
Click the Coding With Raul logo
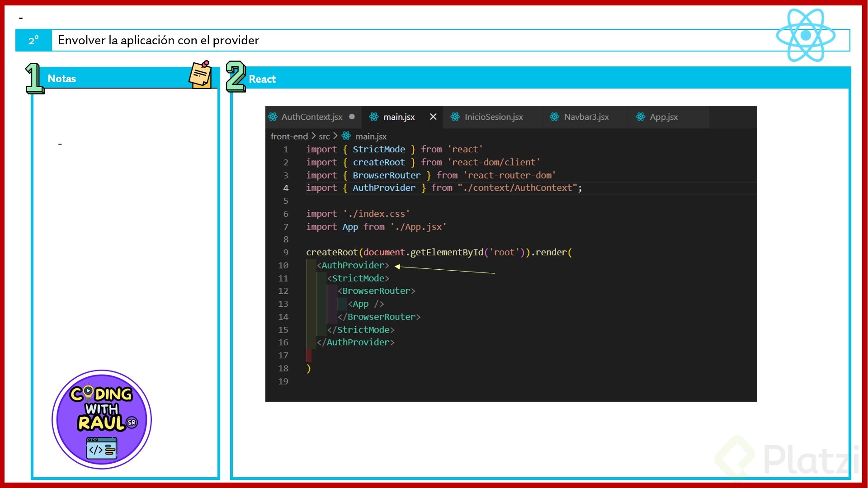102,419
